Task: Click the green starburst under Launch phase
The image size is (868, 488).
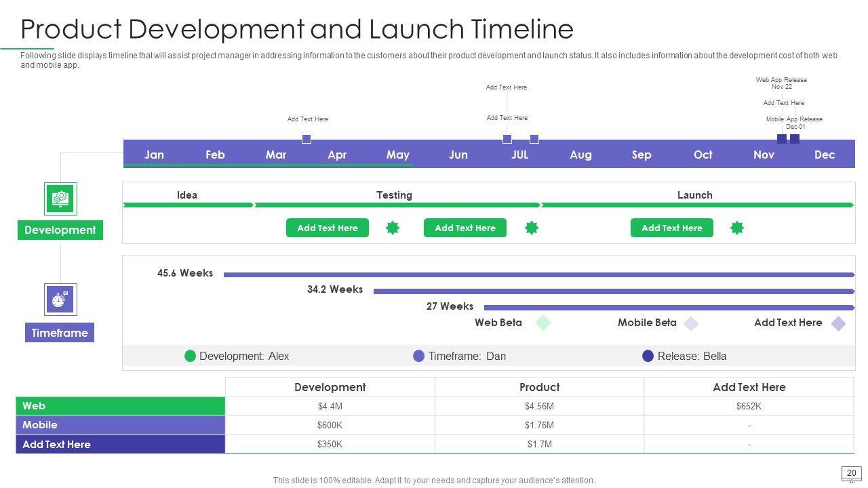Action: pyautogui.click(x=737, y=228)
